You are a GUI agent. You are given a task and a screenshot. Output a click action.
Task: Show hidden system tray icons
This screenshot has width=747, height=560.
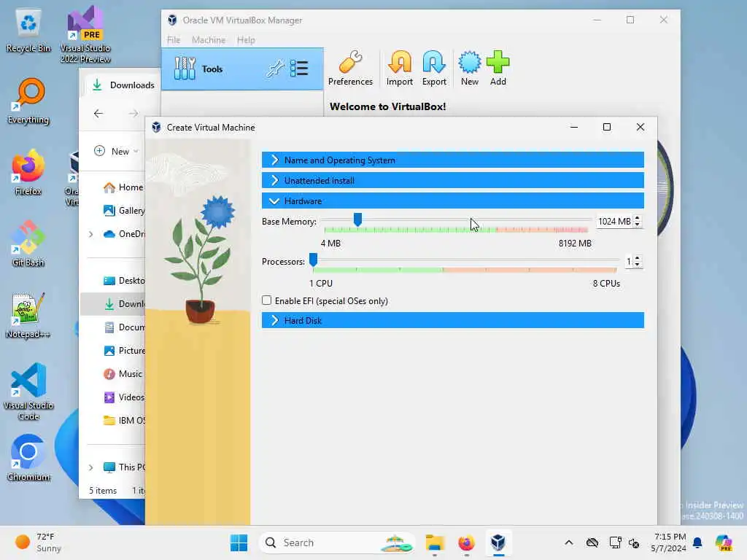point(569,542)
